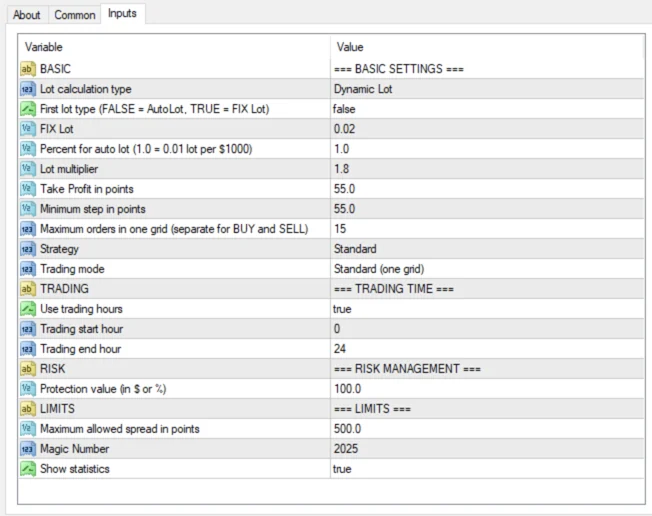Select the Protection value (in $ or %) label
Image resolution: width=652 pixels, height=516 pixels.
[x=103, y=389]
